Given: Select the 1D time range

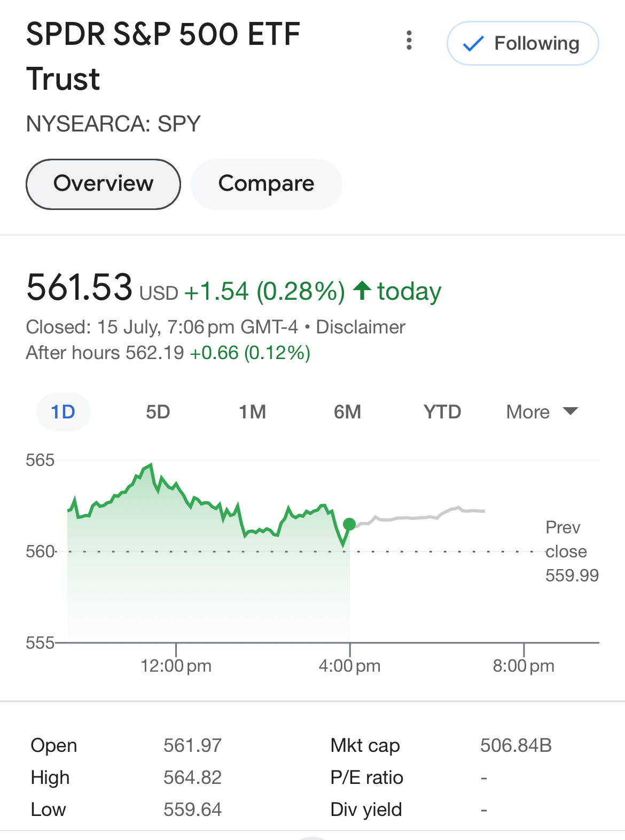Looking at the screenshot, I should [x=63, y=412].
